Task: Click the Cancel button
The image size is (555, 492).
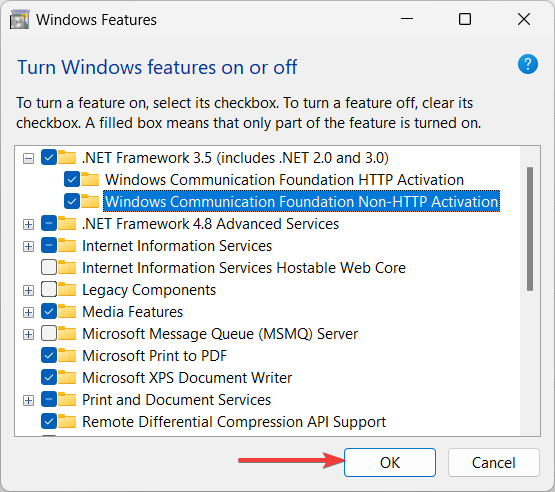Action: coord(494,463)
